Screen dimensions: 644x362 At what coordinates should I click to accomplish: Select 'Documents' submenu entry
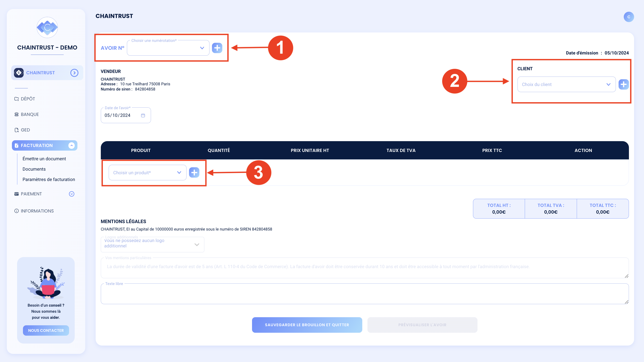tap(34, 169)
